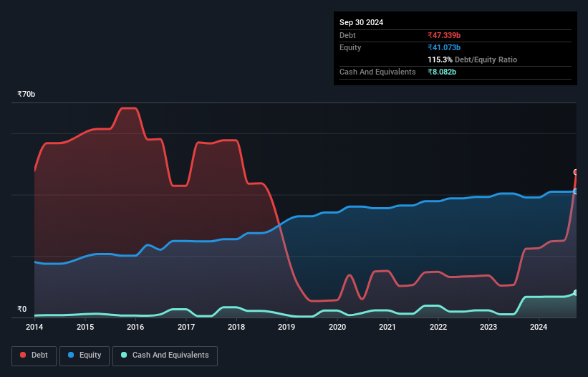Click the 2024 x-axis label
This screenshot has width=588, height=377.
coord(539,327)
